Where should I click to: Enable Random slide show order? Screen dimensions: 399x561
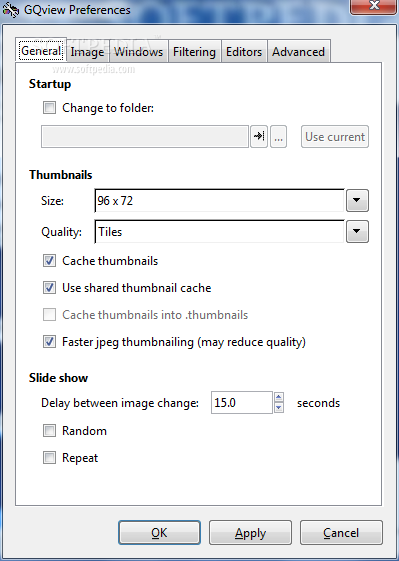click(x=49, y=430)
